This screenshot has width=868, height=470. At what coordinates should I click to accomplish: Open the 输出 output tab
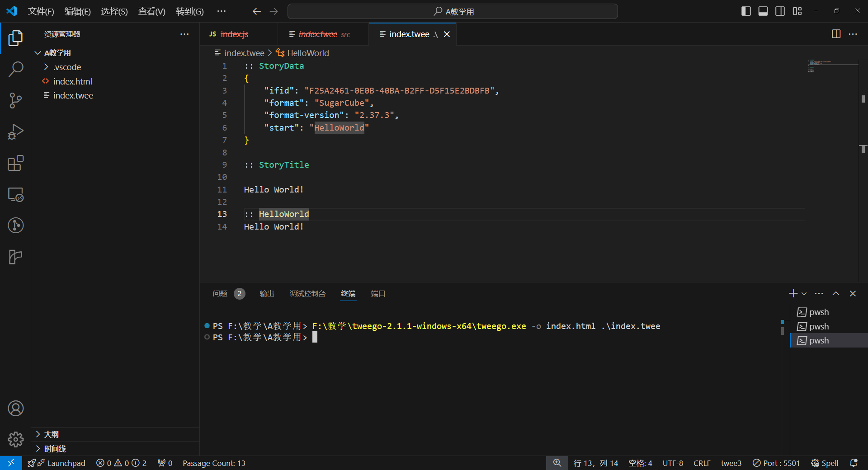pos(267,294)
